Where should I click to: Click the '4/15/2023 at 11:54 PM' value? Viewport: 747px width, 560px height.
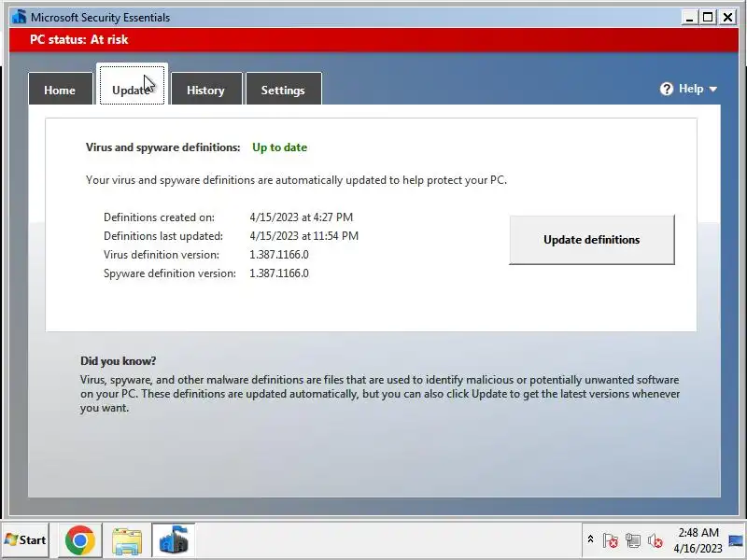pyautogui.click(x=304, y=236)
